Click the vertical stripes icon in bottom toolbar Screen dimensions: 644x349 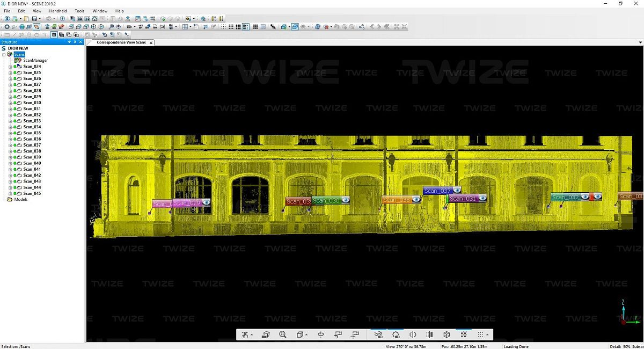[x=429, y=335]
